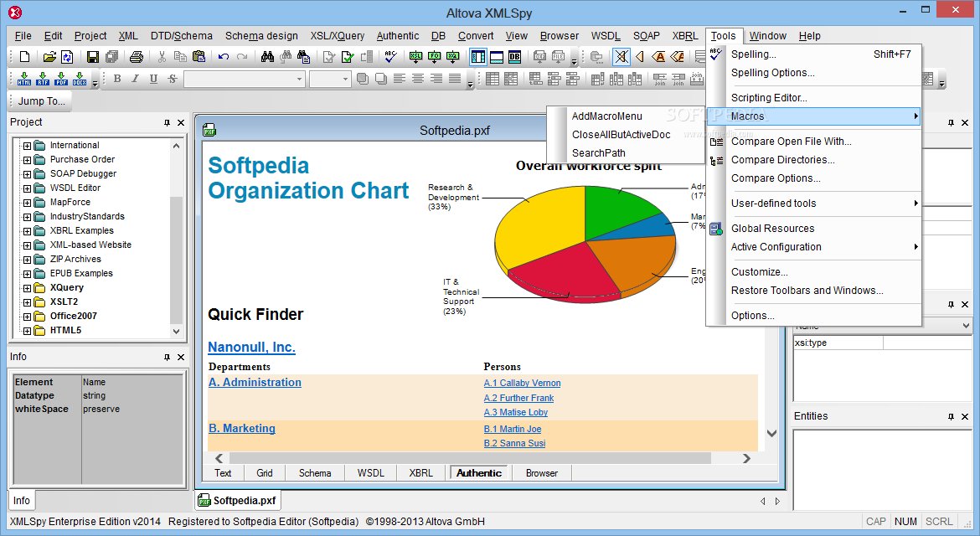Select the CloseAllButActiveDoc macro

coord(622,134)
